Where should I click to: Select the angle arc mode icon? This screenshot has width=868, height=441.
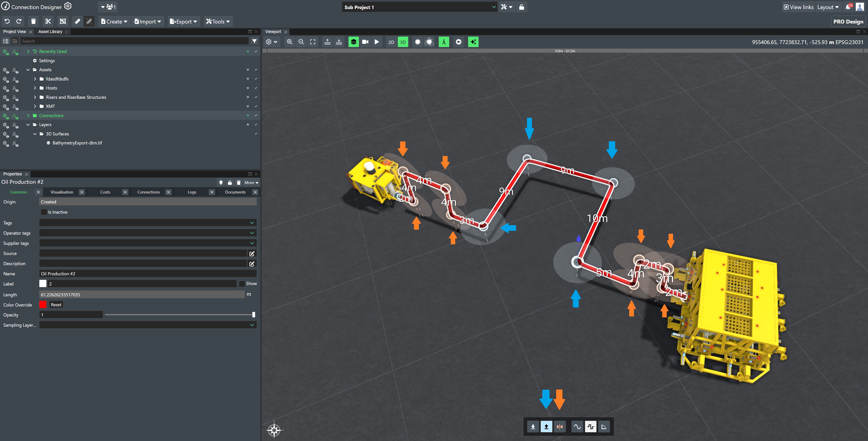point(604,427)
